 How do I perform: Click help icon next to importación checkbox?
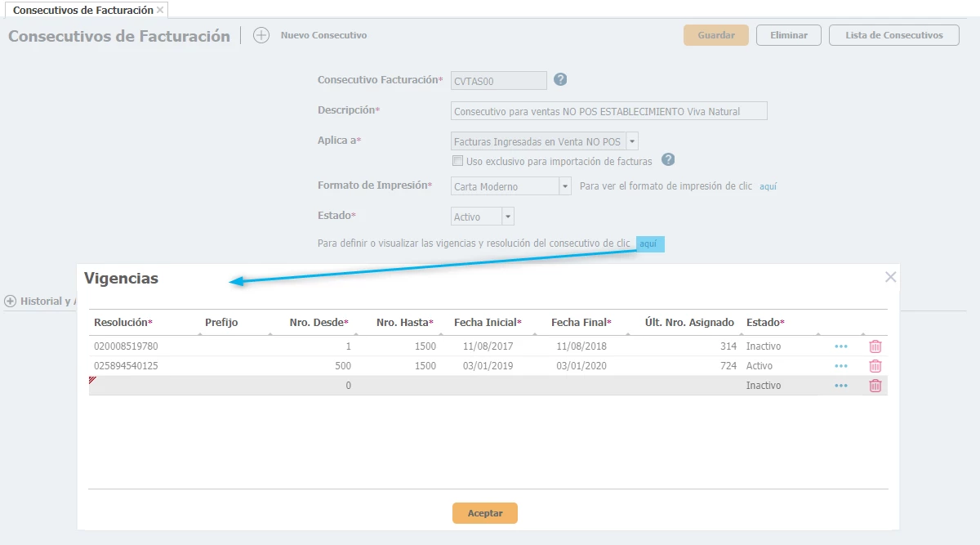(x=668, y=160)
